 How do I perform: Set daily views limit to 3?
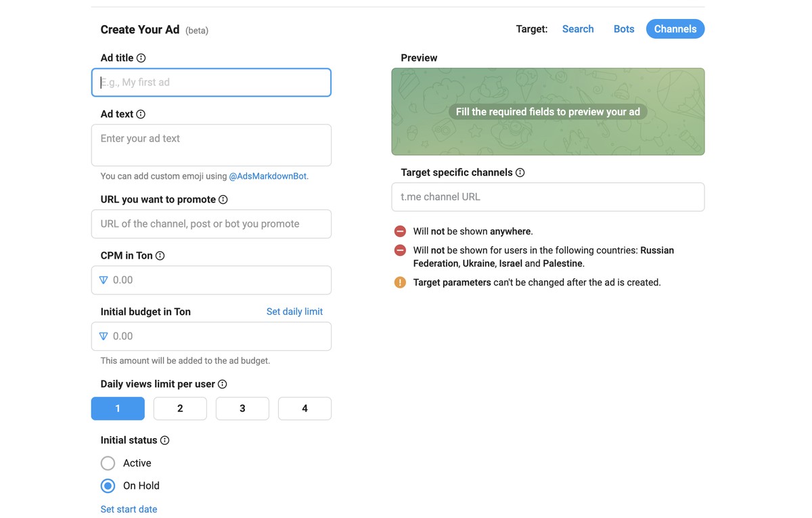(242, 408)
